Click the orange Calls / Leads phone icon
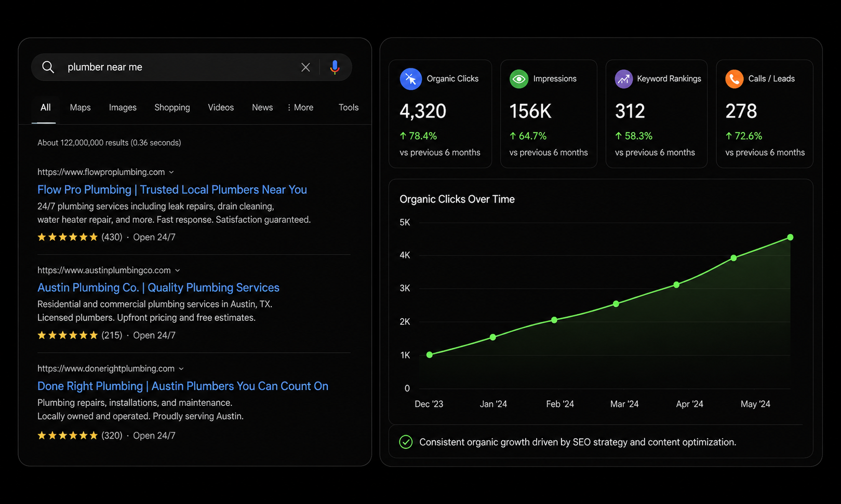 pyautogui.click(x=734, y=79)
